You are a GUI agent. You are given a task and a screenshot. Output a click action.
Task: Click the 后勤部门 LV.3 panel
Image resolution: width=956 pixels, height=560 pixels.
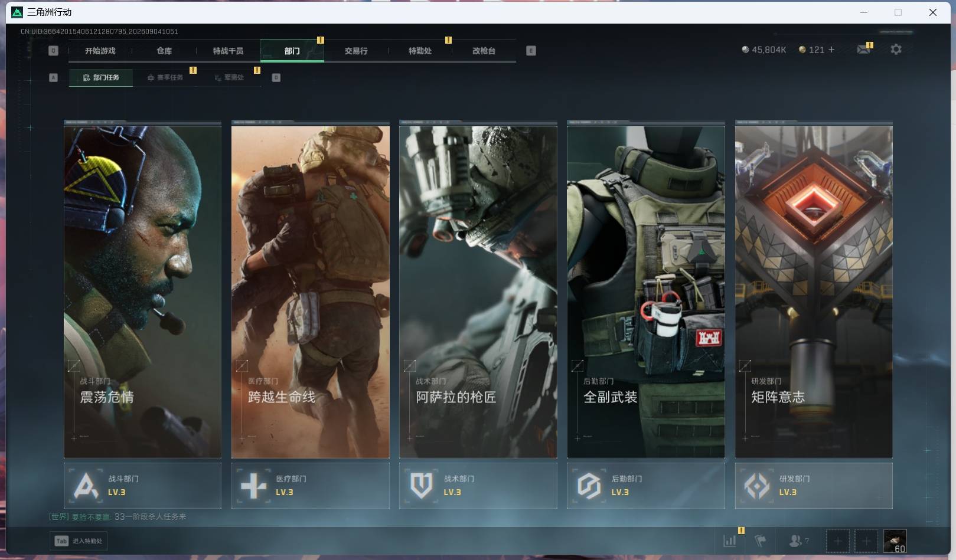click(646, 486)
